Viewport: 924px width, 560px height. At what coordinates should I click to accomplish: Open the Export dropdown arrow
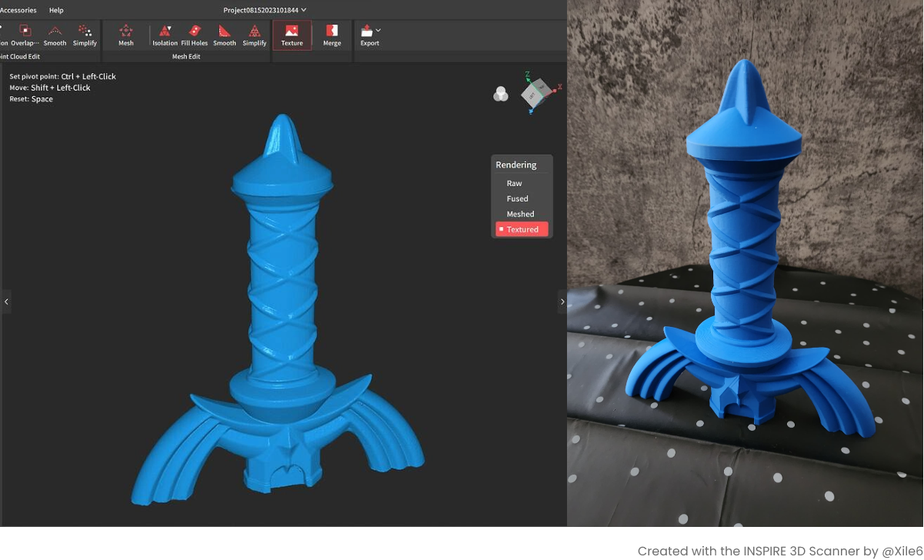(x=379, y=30)
